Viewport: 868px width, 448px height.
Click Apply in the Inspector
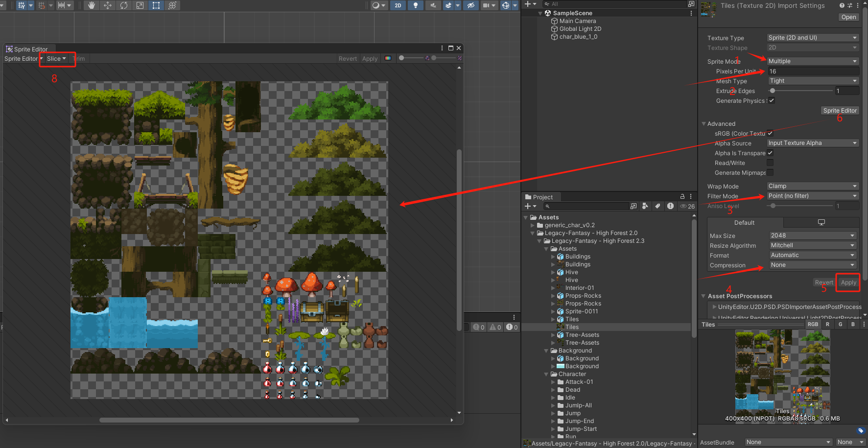click(x=848, y=283)
